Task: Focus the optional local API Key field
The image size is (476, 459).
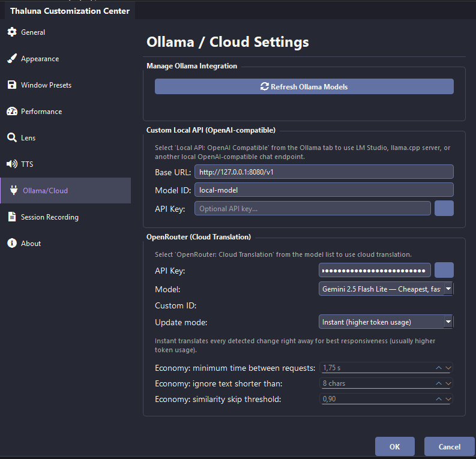Action: click(x=312, y=208)
